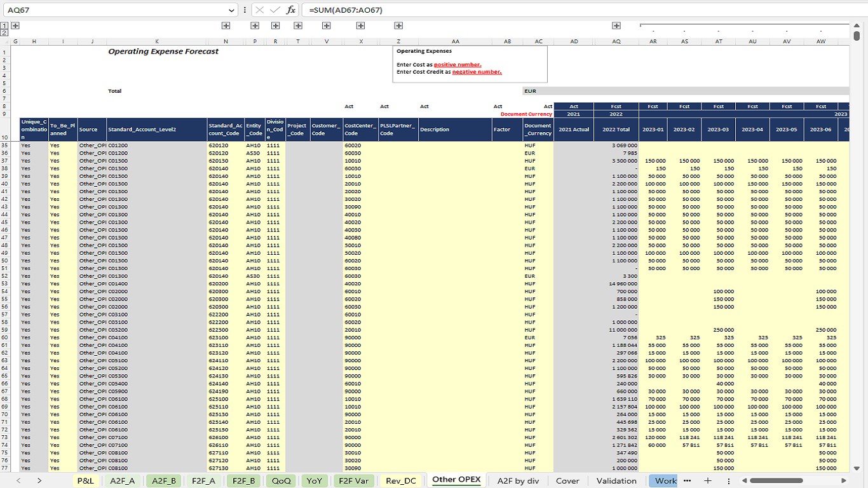This screenshot has height=488, width=868.
Task: Expand the column group above column N
Action: 226,25
